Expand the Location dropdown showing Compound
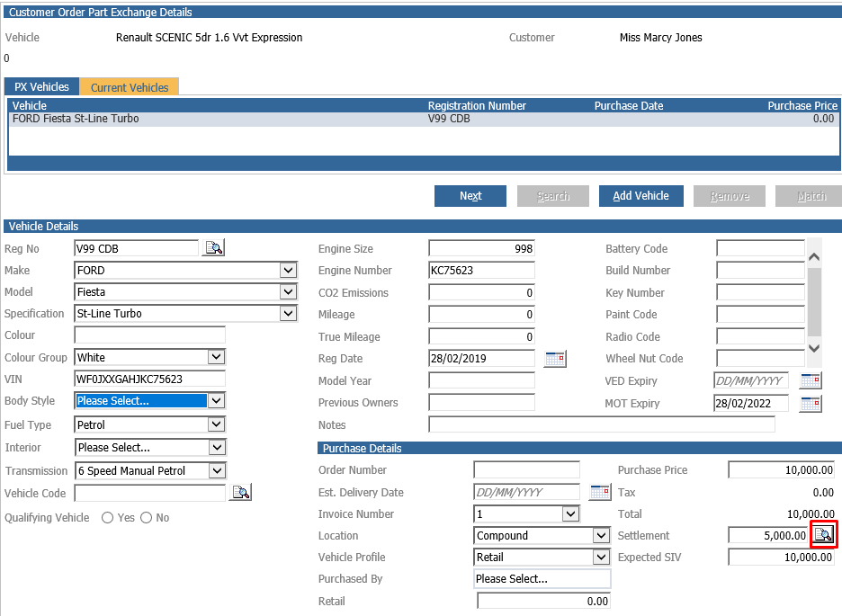The height and width of the screenshot is (616, 842). 601,535
